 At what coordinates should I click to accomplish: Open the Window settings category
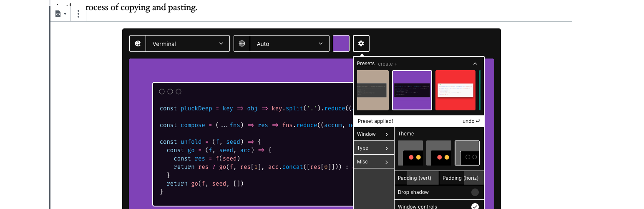click(x=373, y=134)
